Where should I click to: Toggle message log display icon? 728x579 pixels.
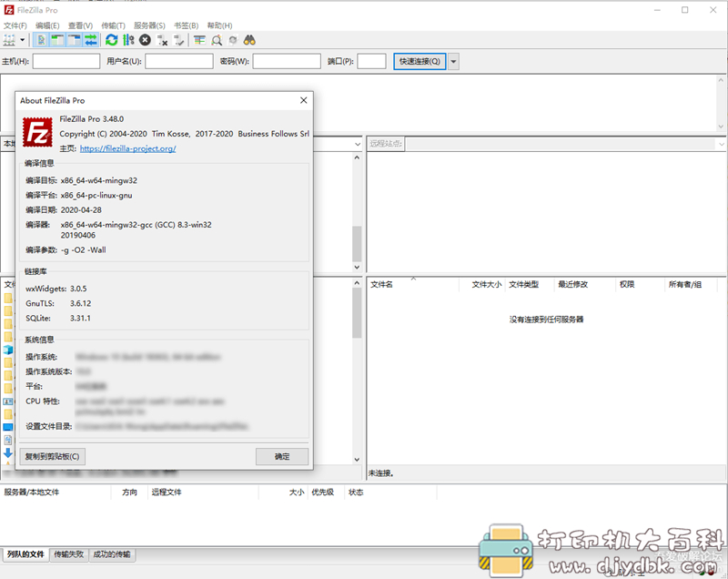41,40
